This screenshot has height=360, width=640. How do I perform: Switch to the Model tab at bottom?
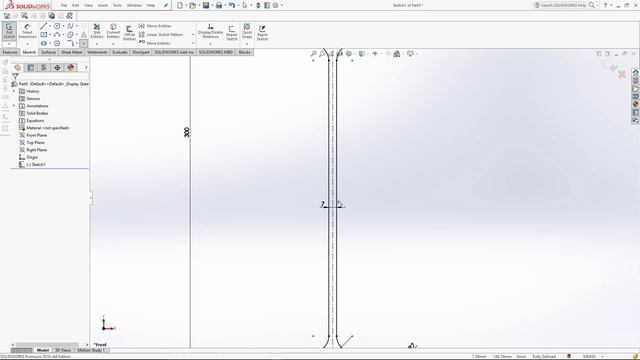coord(43,350)
